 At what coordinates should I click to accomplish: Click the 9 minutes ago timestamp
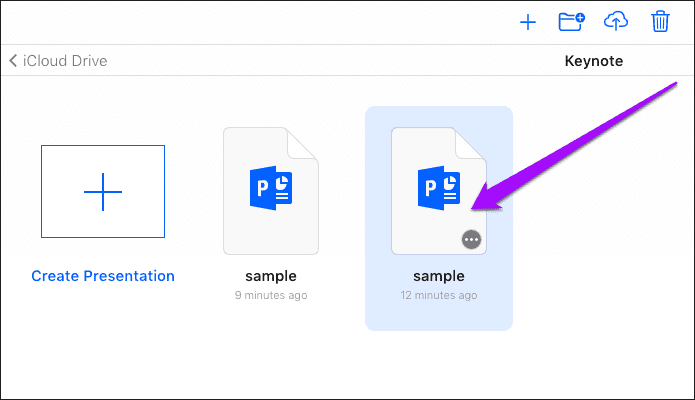[271, 295]
